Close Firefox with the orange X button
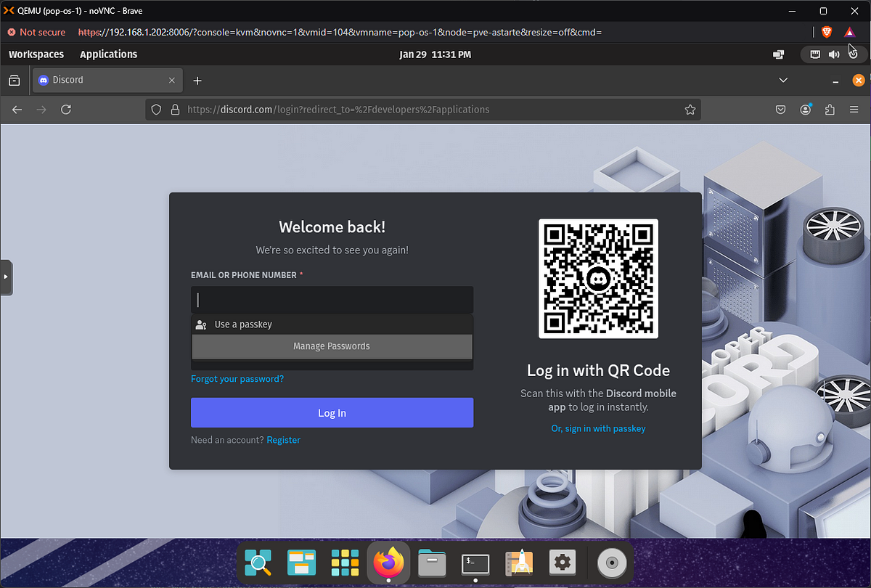The image size is (871, 588). [x=859, y=80]
